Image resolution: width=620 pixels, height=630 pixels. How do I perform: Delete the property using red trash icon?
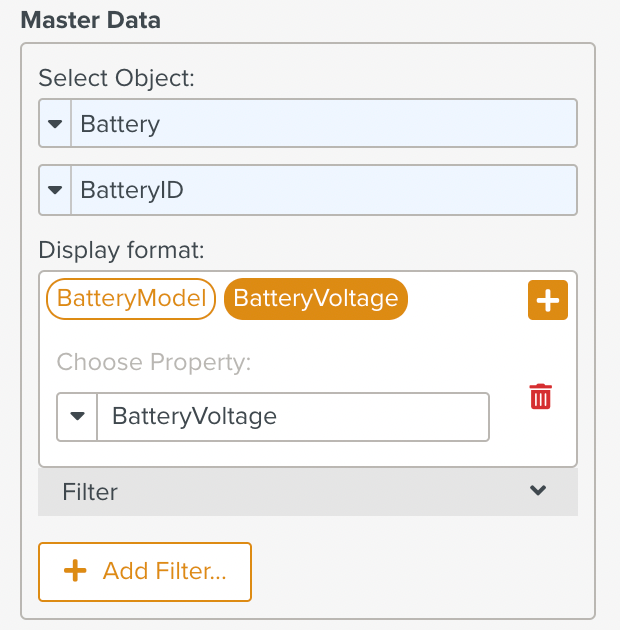click(540, 396)
